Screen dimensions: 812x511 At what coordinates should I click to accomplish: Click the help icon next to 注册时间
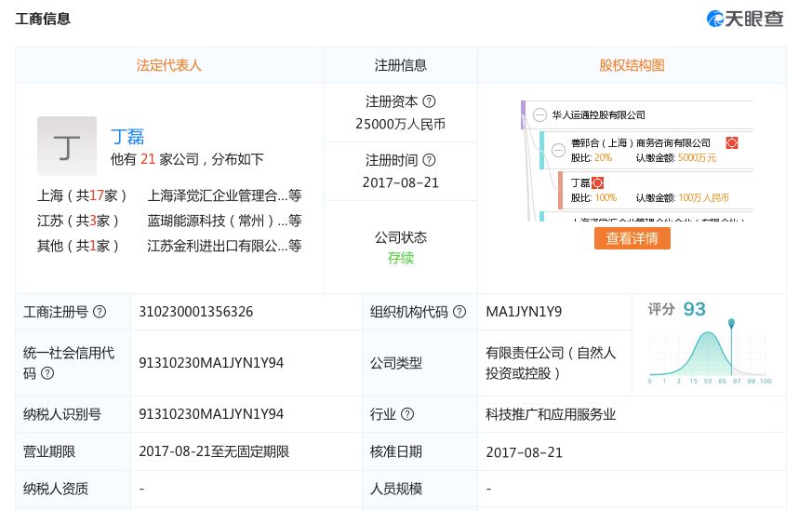click(x=429, y=160)
